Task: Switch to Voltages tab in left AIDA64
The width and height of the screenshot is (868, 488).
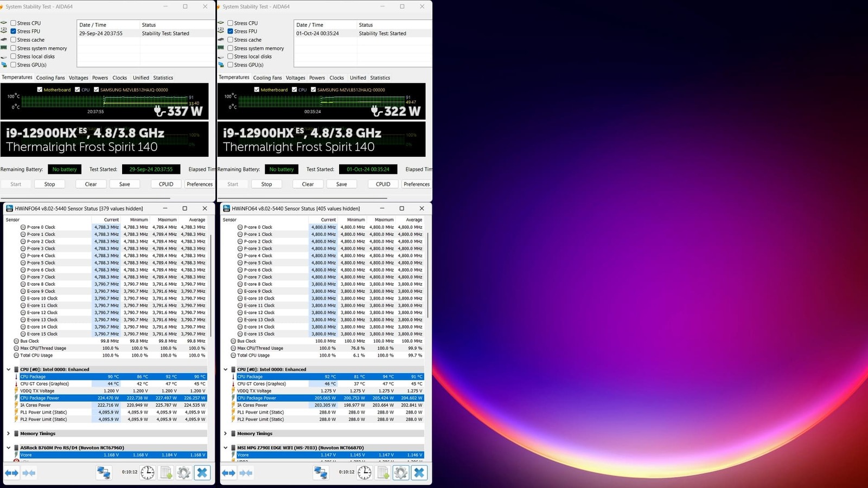Action: point(78,78)
